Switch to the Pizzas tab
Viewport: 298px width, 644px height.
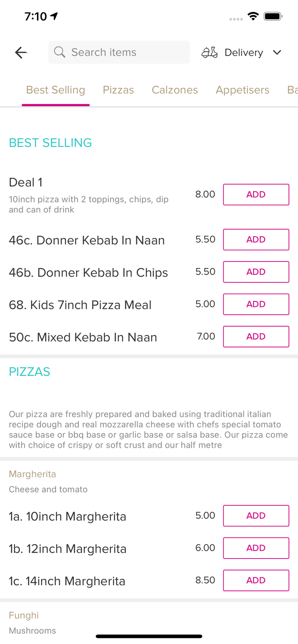coord(118,90)
